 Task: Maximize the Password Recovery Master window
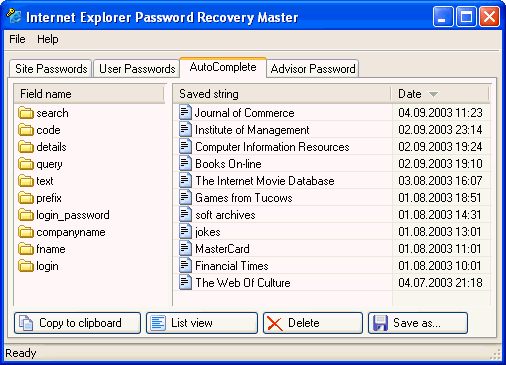pos(466,16)
